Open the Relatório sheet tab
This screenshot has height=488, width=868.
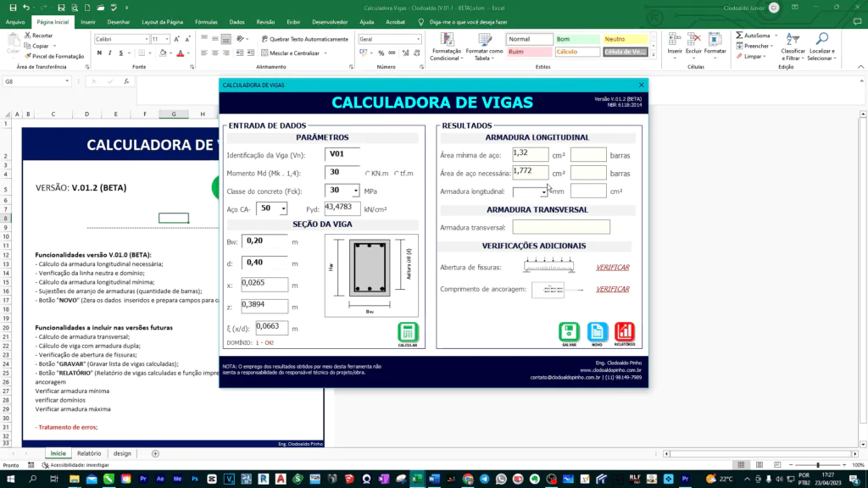[89, 454]
